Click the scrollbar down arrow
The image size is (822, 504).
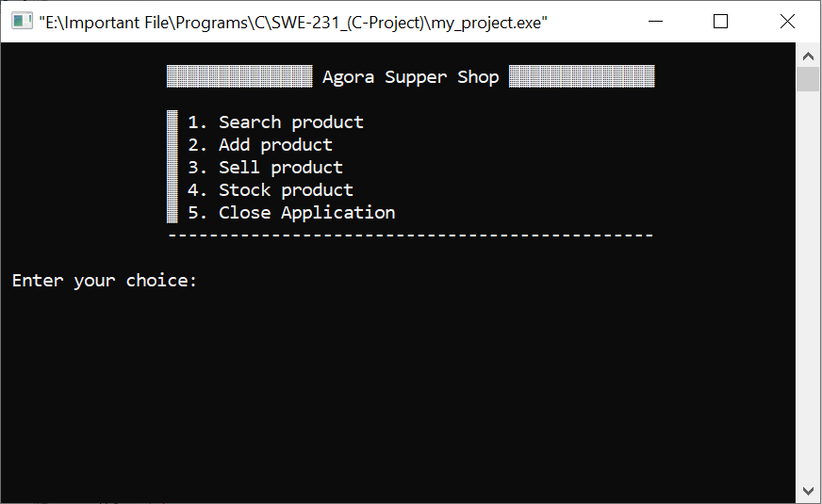(809, 491)
